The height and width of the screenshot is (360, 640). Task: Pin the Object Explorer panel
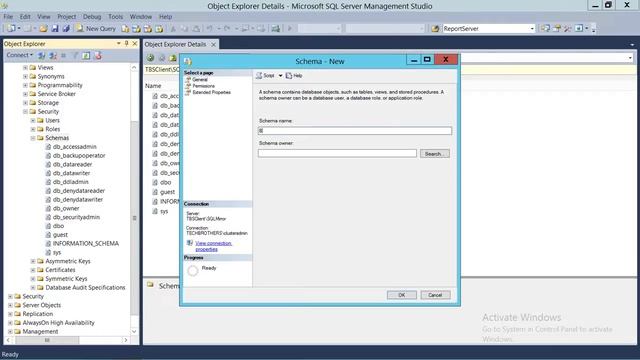click(127, 43)
